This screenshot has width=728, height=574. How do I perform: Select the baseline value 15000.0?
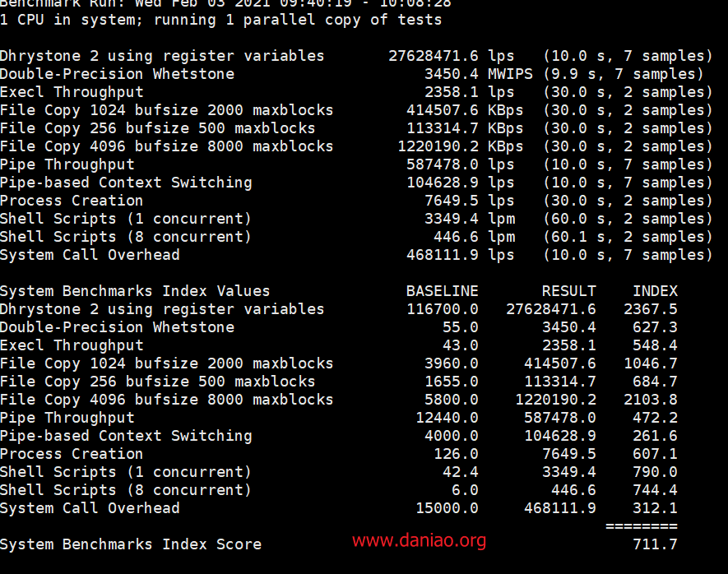coord(447,508)
